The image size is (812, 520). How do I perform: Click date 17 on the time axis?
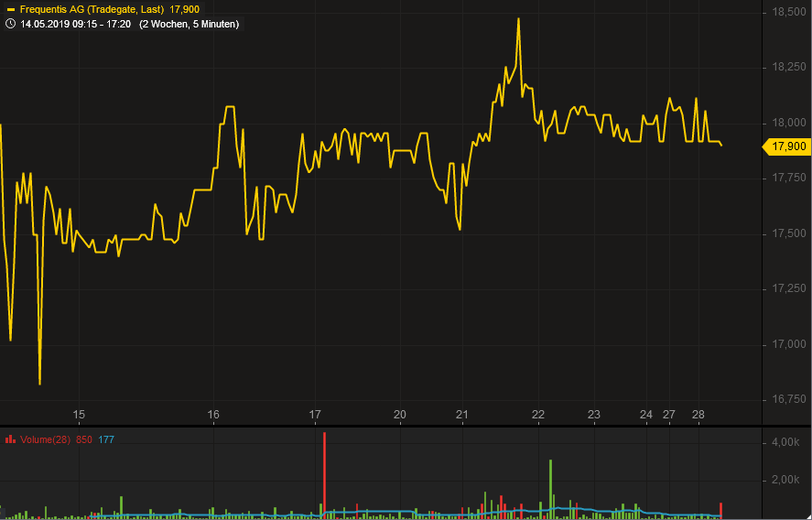[x=315, y=415]
